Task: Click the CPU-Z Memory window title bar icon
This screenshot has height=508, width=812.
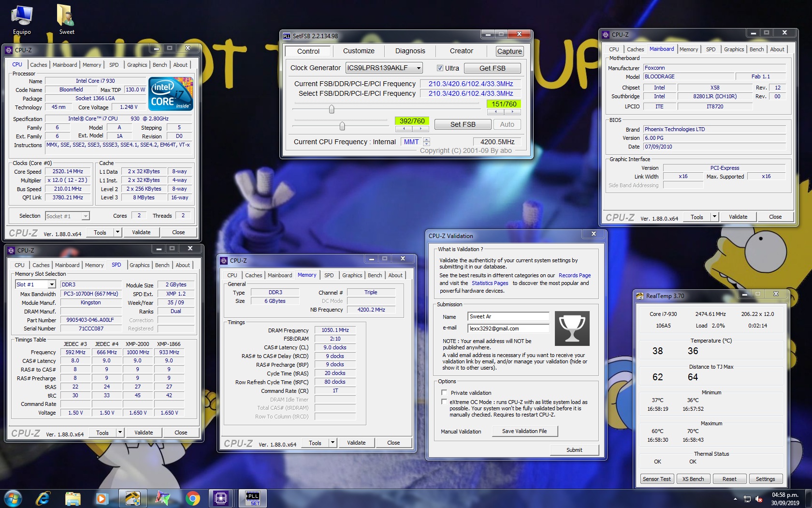Action: coord(224,261)
